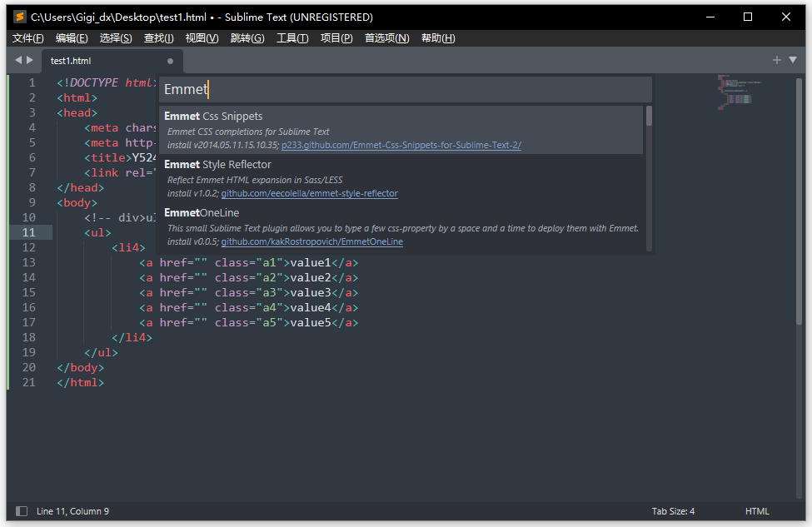Click Reflect Emmet HTML expansion description
Image resolution: width=812 pixels, height=527 pixels.
pos(255,180)
